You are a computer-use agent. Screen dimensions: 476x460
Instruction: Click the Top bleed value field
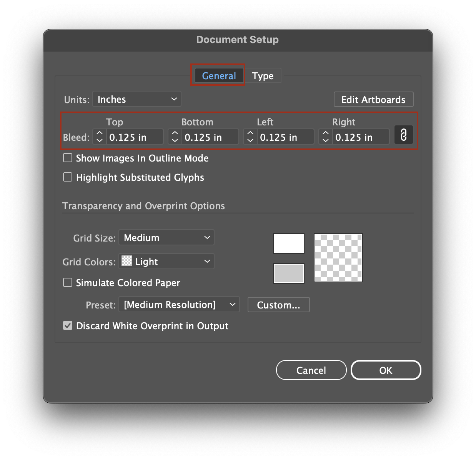click(135, 137)
